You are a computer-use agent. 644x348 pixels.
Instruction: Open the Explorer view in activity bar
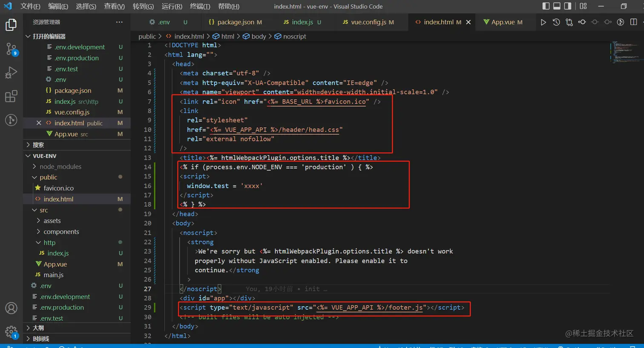[11, 25]
